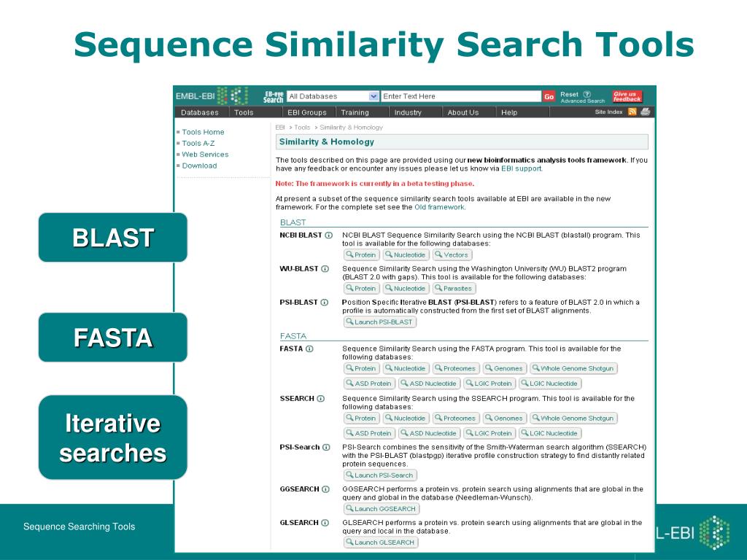Click the BLAST slide callout box
This screenshot has width=747, height=560.
(x=113, y=237)
